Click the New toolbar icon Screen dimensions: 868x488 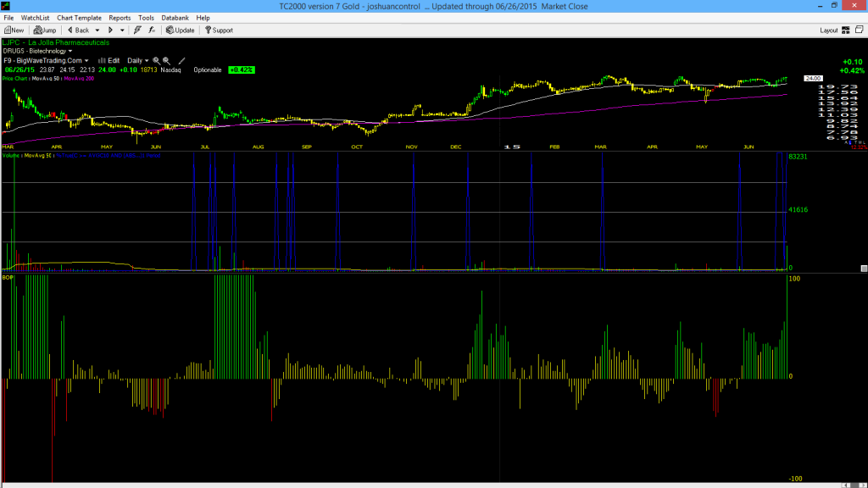pyautogui.click(x=14, y=30)
